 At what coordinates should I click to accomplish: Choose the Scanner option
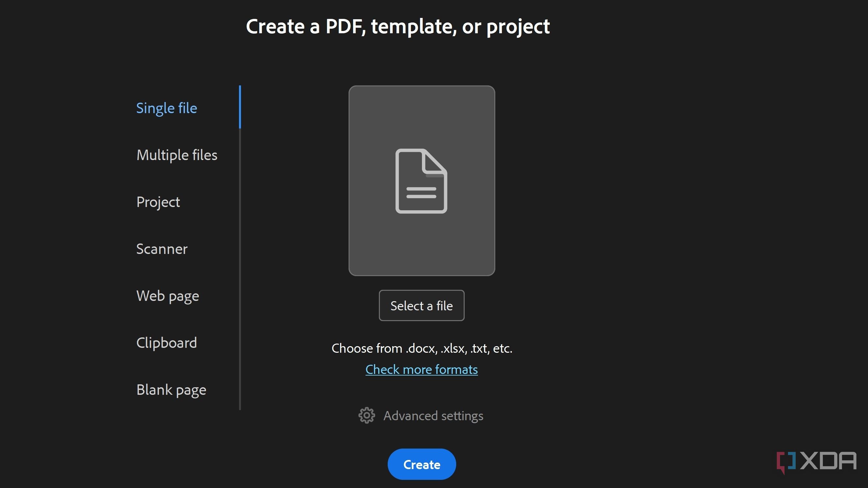[x=162, y=249]
